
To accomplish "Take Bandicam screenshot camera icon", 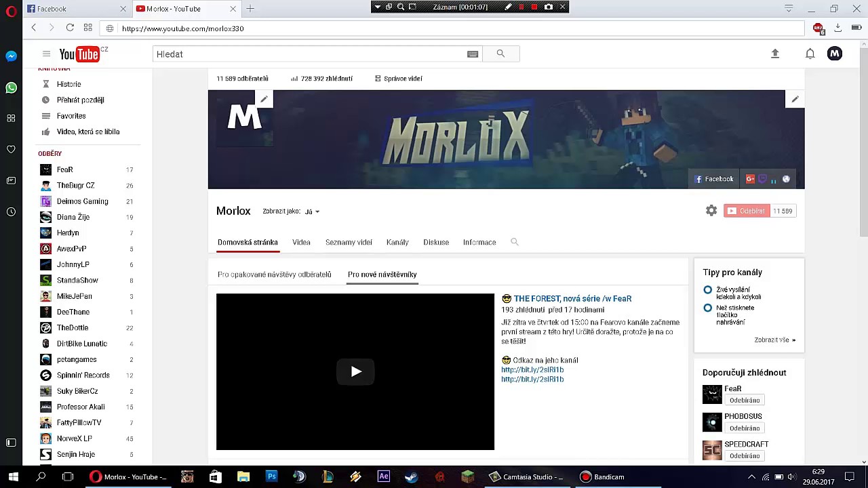I will tap(549, 7).
